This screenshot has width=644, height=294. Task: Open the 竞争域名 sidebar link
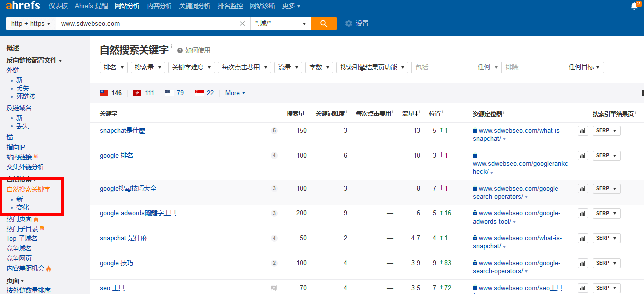click(x=19, y=248)
